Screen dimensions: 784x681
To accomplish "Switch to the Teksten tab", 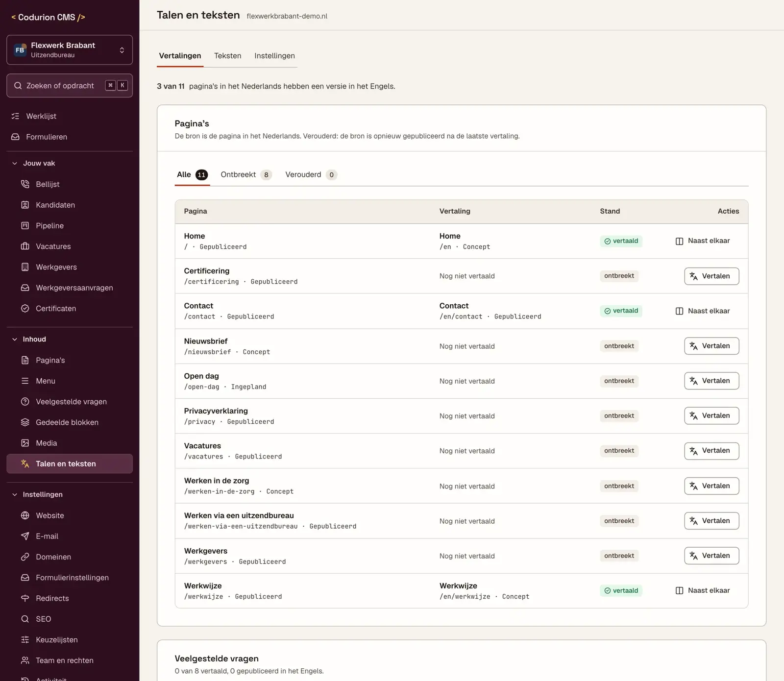I will click(x=228, y=56).
